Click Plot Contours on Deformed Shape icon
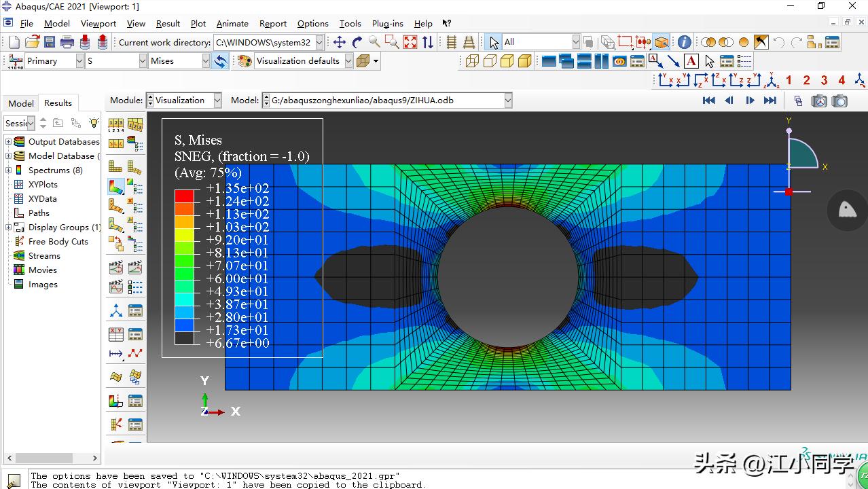Viewport: 868px width, 489px height. point(116,185)
